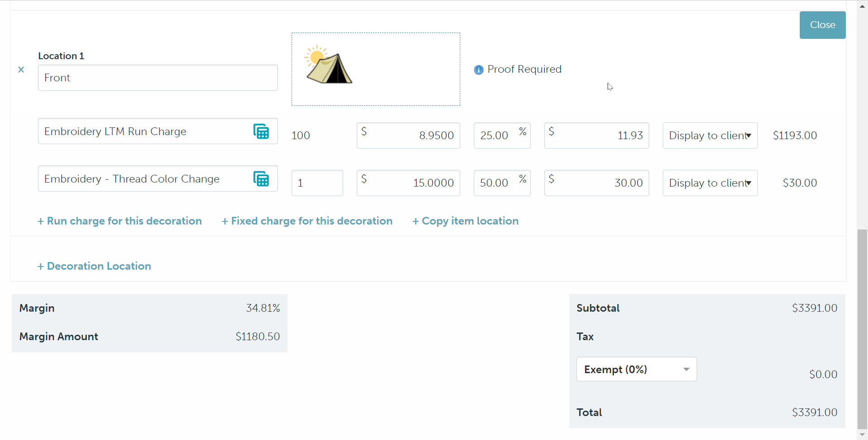Remove Location 1 with the X icon
Screen dimensions: 868x440
tap(21, 70)
